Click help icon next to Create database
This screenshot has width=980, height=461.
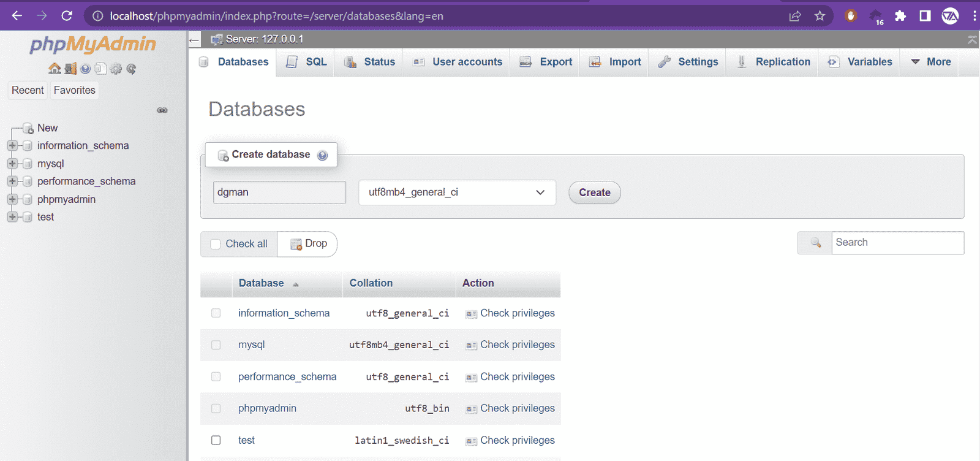click(323, 155)
